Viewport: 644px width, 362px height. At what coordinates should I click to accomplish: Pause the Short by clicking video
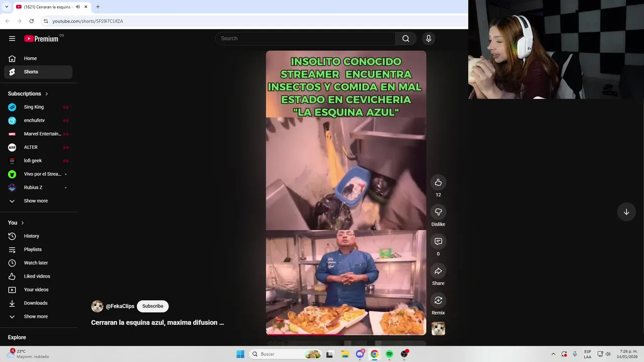pos(346,193)
